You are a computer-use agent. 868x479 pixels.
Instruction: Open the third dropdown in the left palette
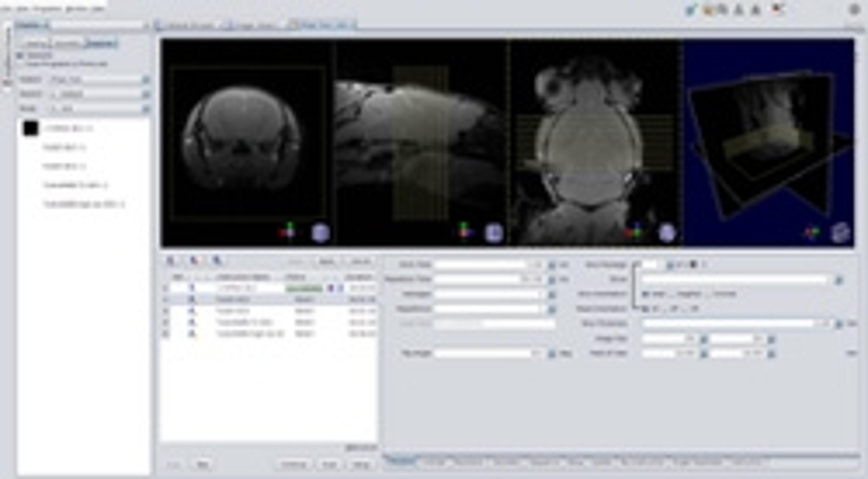[x=146, y=109]
